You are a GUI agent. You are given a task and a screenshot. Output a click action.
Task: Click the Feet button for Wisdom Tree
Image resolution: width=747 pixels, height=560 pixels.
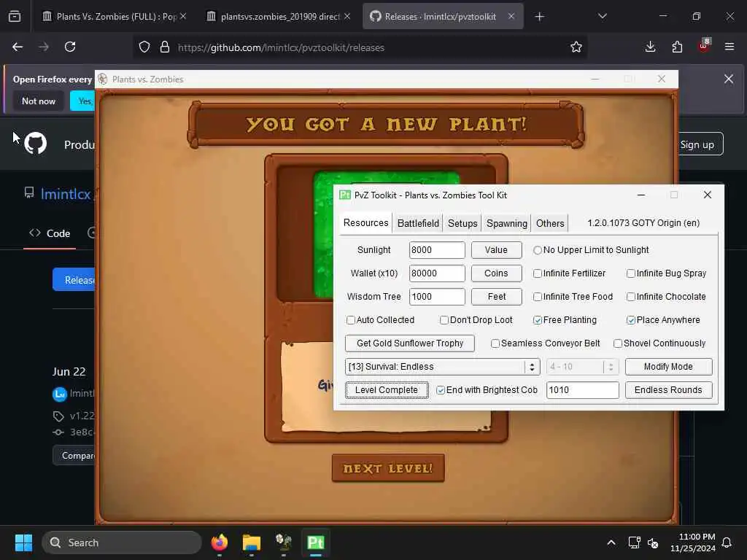pos(496,297)
